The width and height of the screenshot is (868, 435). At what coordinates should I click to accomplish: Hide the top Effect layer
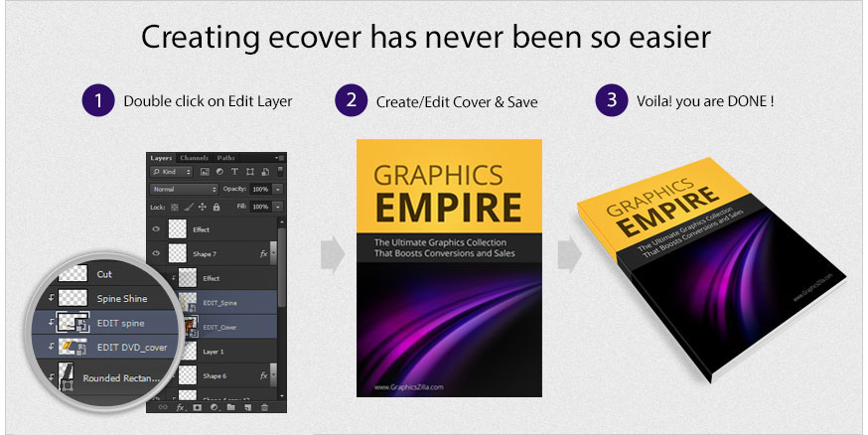pos(156,227)
